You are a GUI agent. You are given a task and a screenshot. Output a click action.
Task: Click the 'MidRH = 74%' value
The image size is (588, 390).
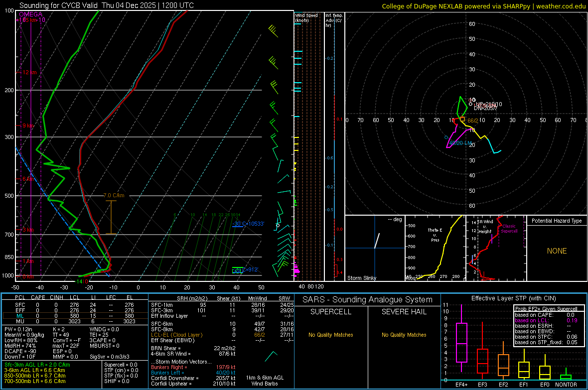click(20, 346)
